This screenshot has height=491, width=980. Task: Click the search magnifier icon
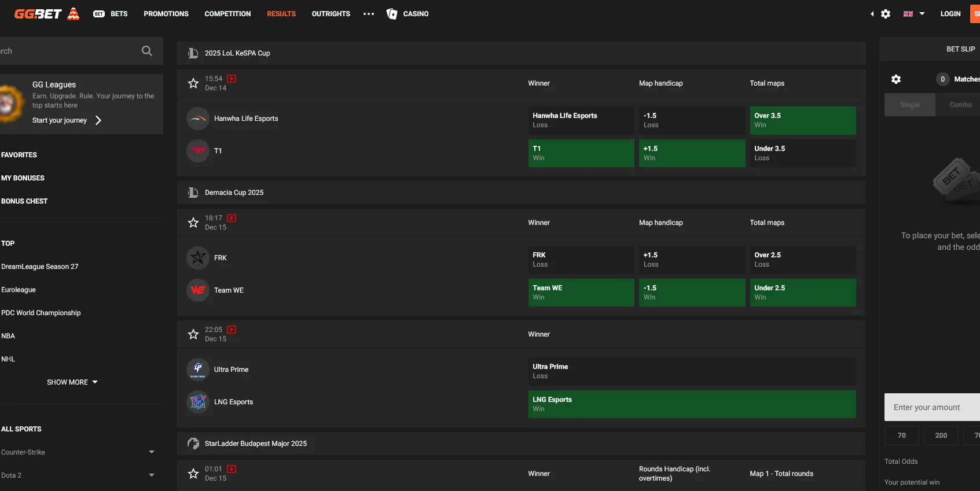click(147, 51)
